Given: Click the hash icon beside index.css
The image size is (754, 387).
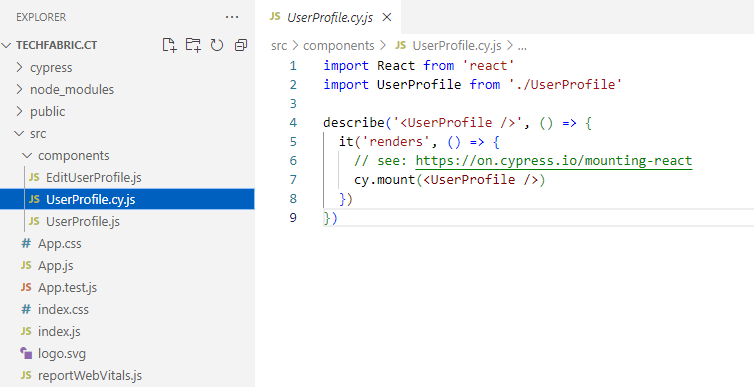Looking at the screenshot, I should point(26,310).
